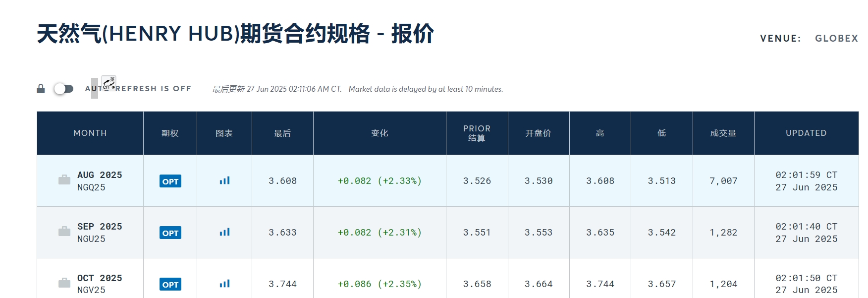Image resolution: width=868 pixels, height=298 pixels.
Task: Click OCT 2025 last price 3.744
Action: click(282, 284)
